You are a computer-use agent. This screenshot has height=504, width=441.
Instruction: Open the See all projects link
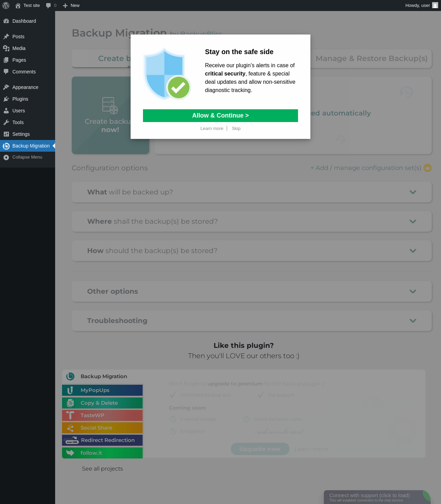(x=102, y=469)
